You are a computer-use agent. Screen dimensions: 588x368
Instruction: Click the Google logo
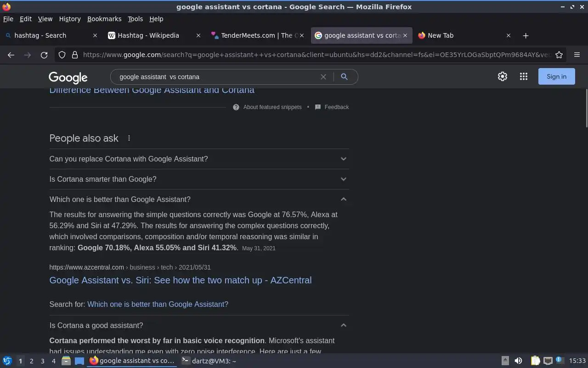68,78
